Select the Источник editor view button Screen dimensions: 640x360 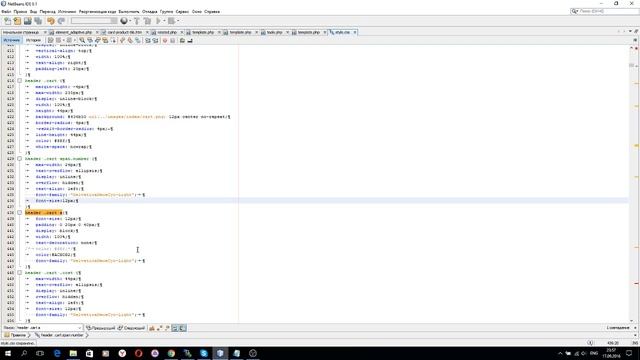click(x=11, y=40)
